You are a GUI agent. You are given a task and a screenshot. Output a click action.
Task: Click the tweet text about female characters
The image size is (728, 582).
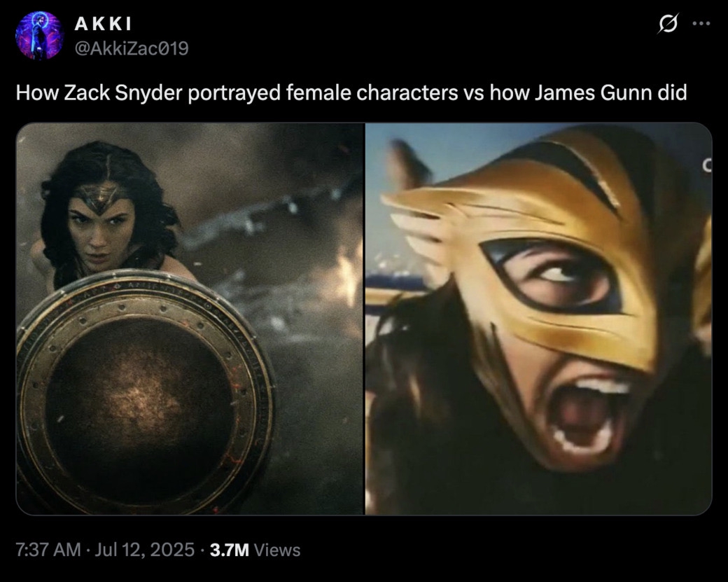click(x=351, y=92)
